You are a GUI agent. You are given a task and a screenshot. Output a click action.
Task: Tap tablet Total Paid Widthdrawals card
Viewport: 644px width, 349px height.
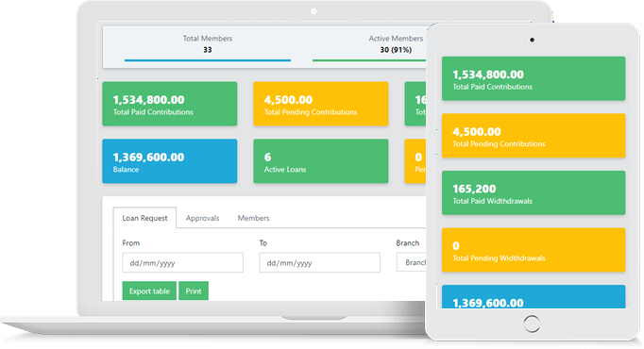534,192
